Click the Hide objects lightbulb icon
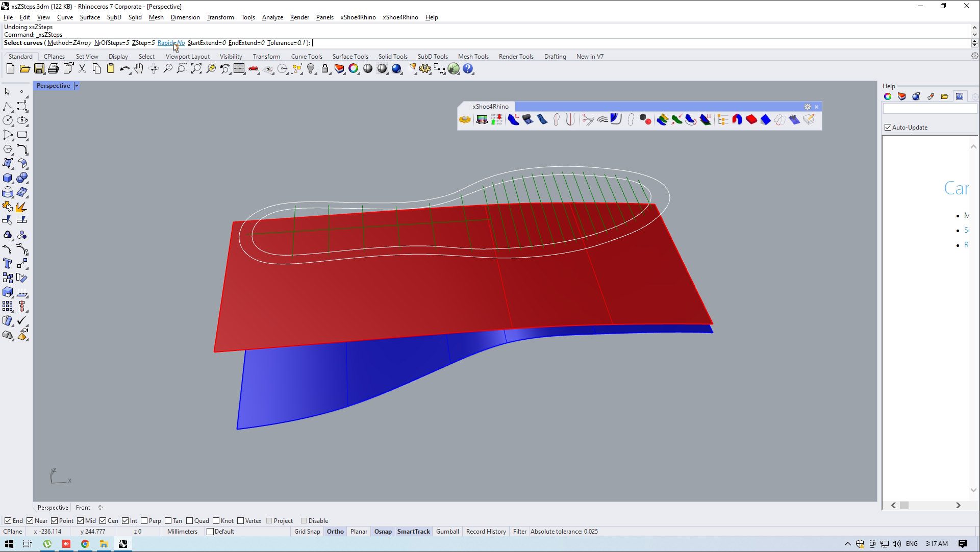The image size is (980, 552). [x=311, y=69]
